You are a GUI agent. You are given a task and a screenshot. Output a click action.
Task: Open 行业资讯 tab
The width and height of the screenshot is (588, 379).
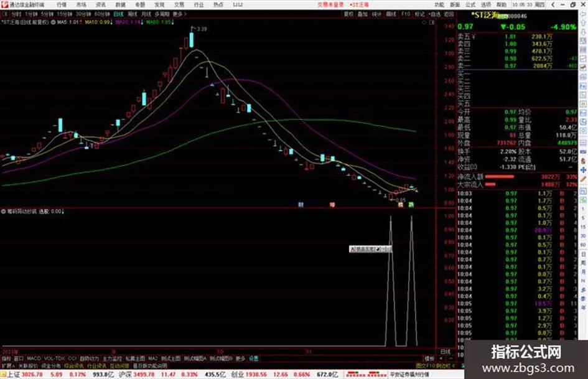[96, 365]
